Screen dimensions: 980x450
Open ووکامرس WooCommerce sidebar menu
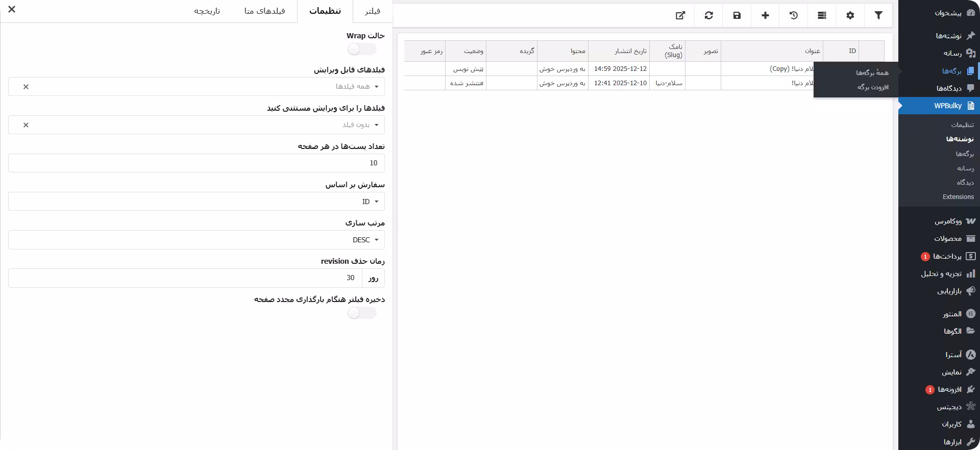[x=939, y=221]
